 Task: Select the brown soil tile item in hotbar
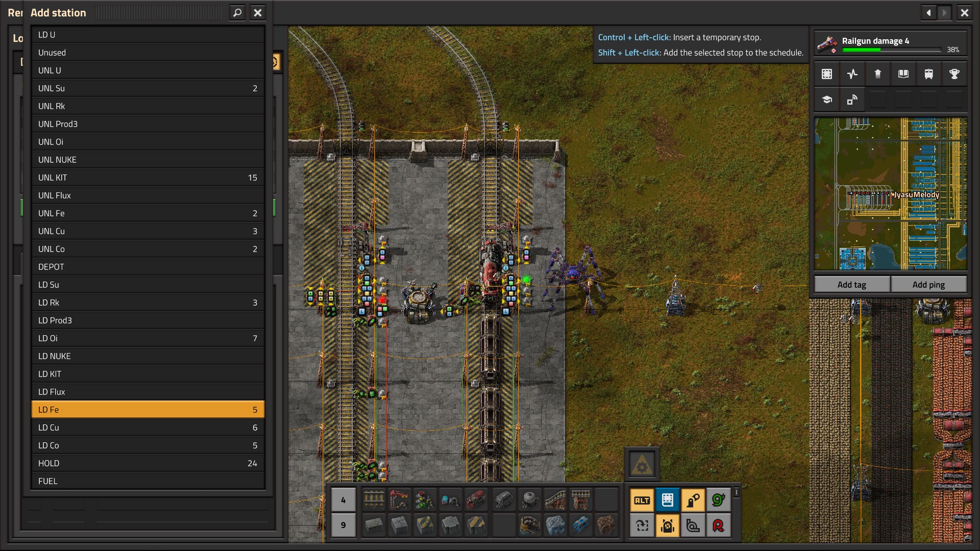pos(606,525)
